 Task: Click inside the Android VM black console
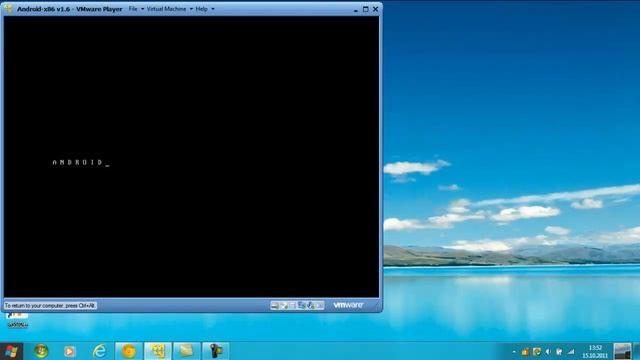click(x=191, y=157)
